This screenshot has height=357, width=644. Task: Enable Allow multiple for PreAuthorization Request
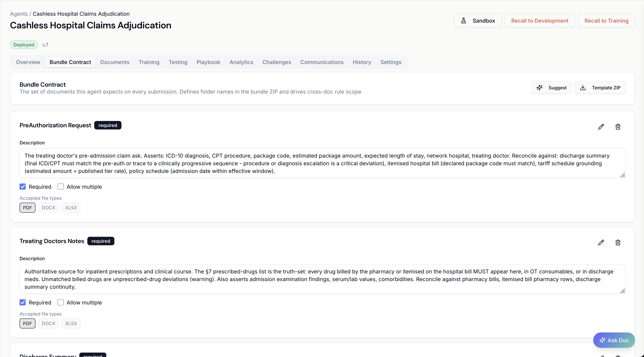point(61,187)
